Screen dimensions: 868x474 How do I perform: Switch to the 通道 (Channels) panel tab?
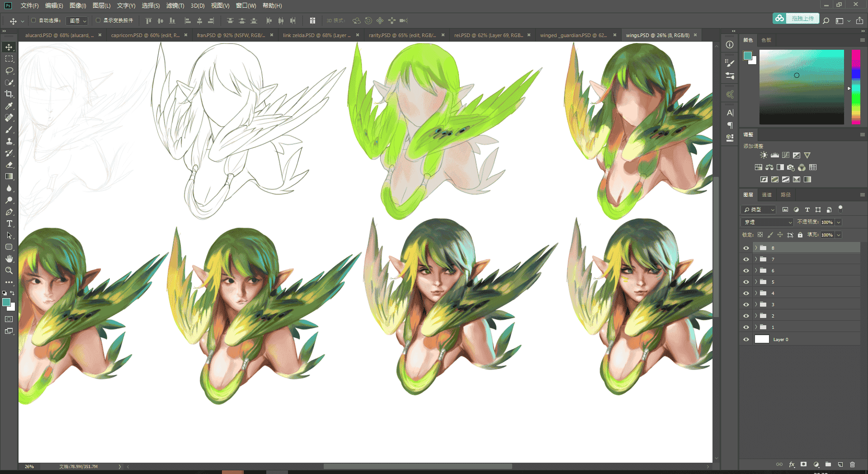tap(767, 194)
